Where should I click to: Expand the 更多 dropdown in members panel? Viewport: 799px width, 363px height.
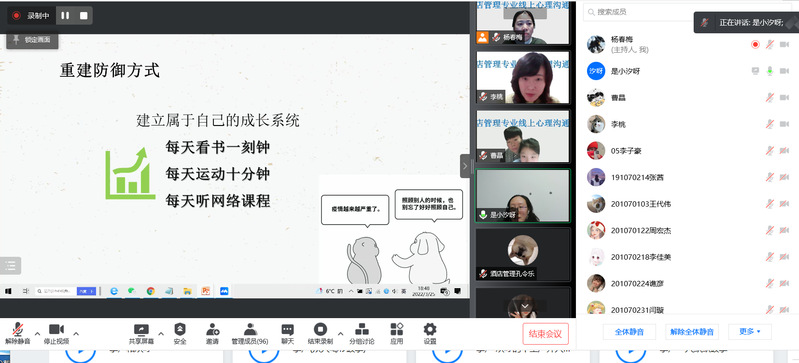750,331
